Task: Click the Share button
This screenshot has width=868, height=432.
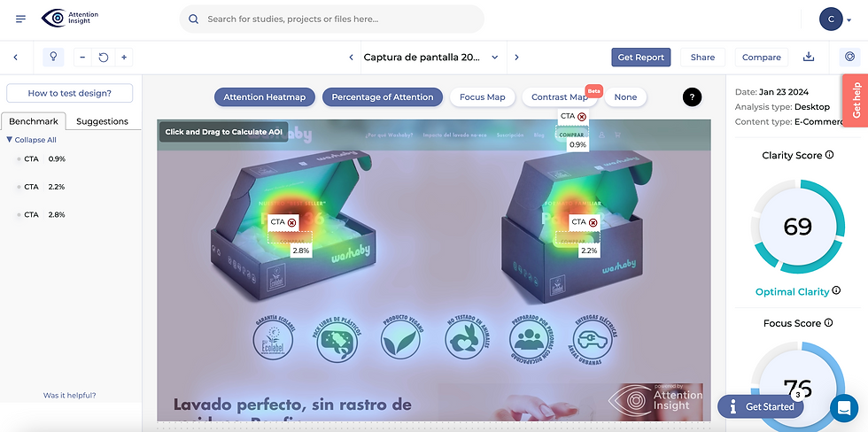Action: tap(702, 57)
